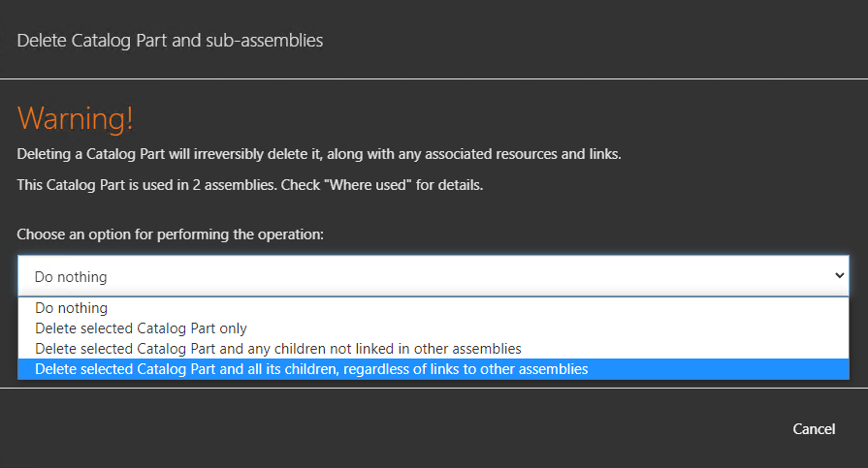This screenshot has width=868, height=468.
Task: Click "associated resources and links" text
Action: 523,154
